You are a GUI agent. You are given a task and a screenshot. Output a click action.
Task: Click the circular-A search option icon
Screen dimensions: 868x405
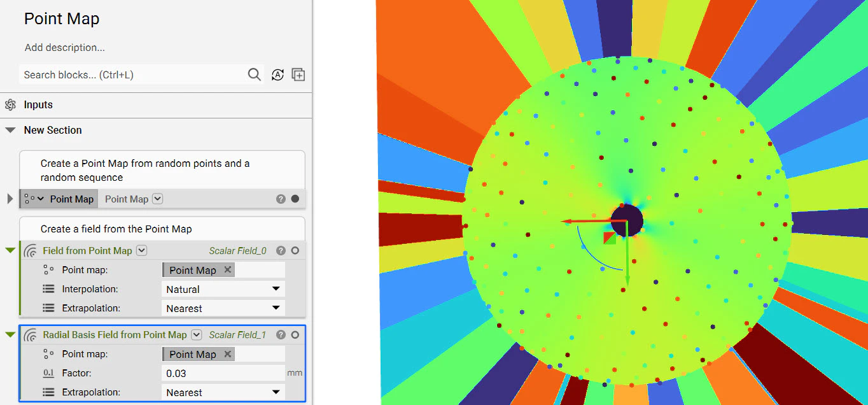277,75
